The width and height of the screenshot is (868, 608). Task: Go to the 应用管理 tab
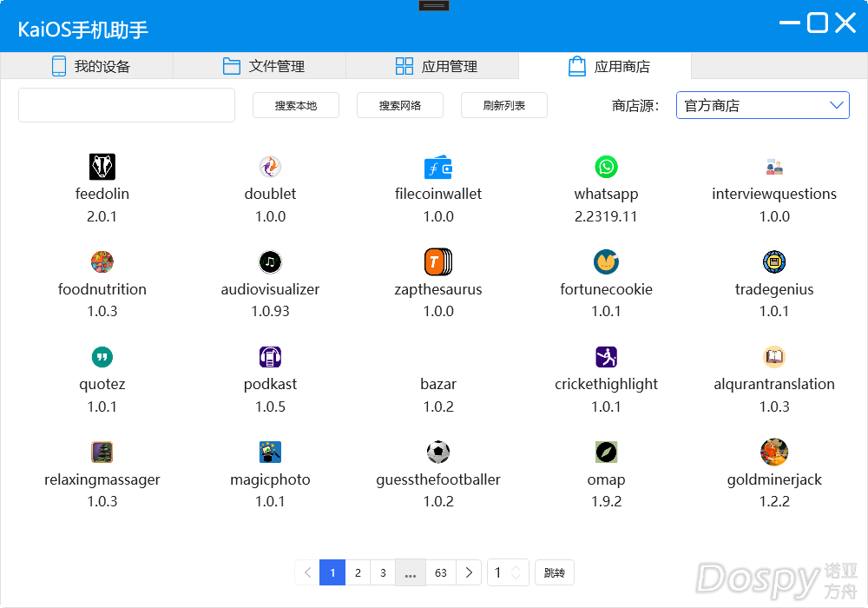[x=432, y=67]
